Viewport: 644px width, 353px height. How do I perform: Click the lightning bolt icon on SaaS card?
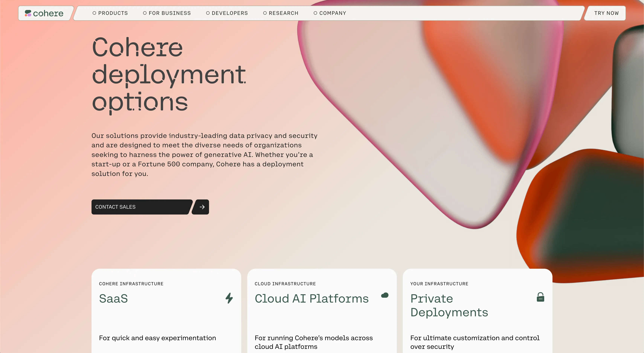tap(229, 298)
